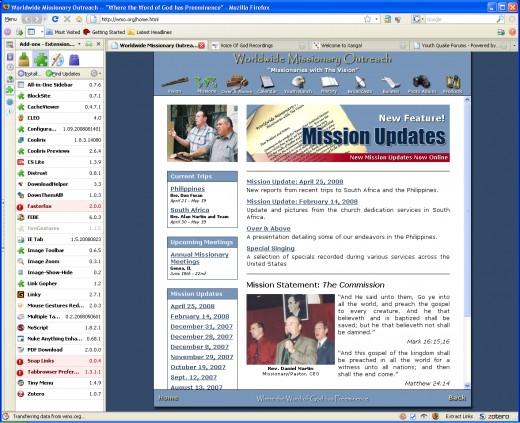Click the page's vertical scrollbar thumb
520x423 pixels.
(x=467, y=210)
